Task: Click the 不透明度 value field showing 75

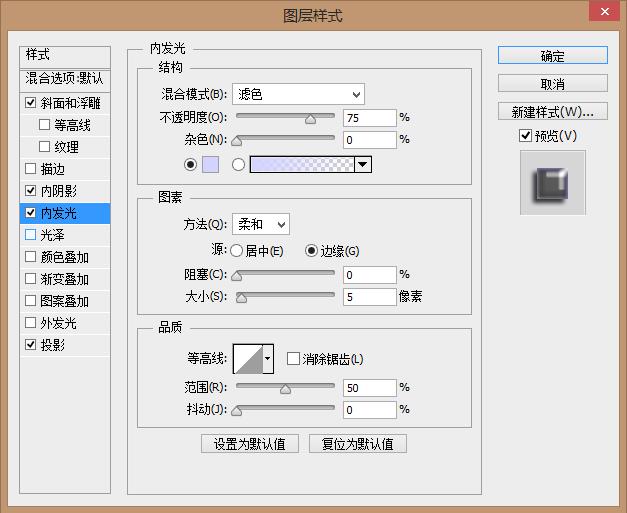Action: point(369,118)
